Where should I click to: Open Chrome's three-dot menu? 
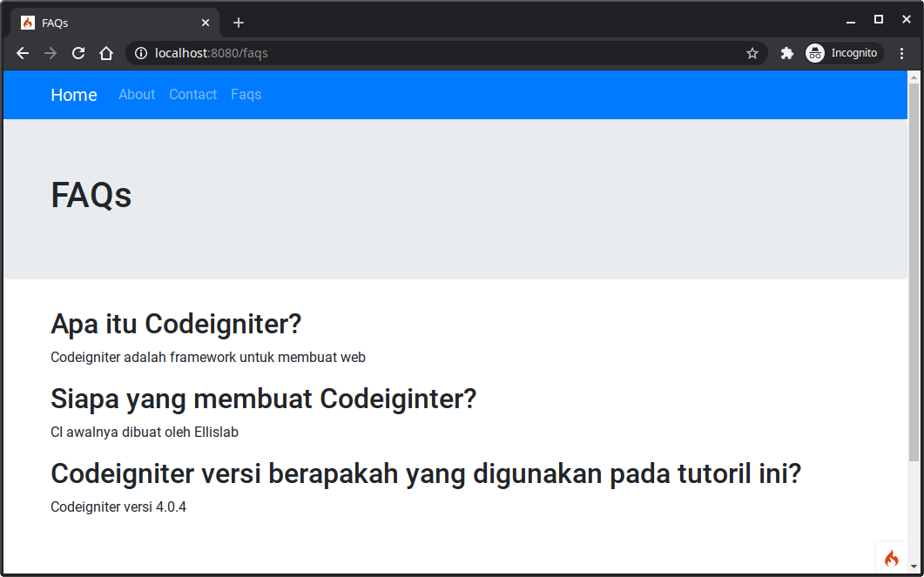click(902, 53)
